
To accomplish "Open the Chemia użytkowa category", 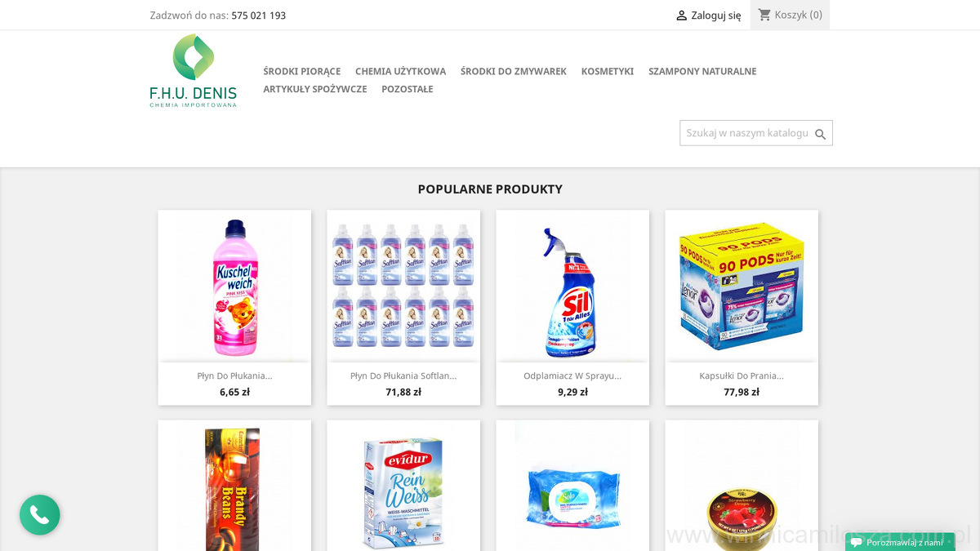I will point(400,72).
